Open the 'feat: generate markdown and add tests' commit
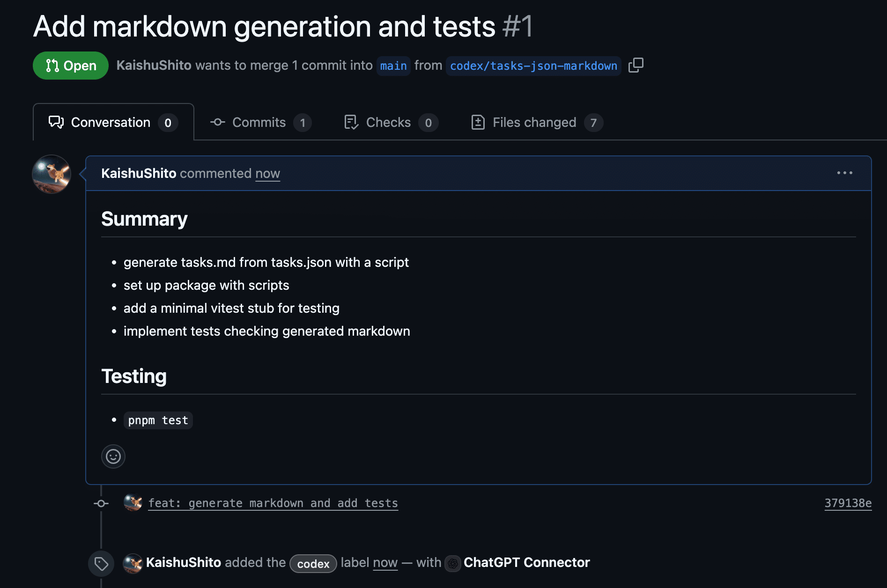Screen dimensions: 887x588 click(x=273, y=503)
